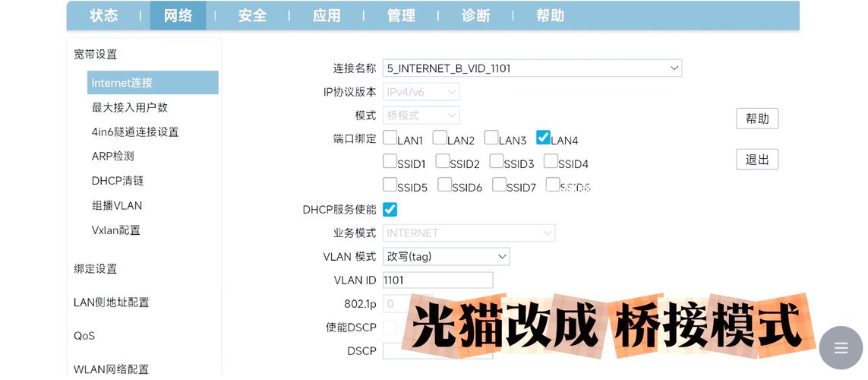Click the 802.1p value field

click(x=408, y=303)
